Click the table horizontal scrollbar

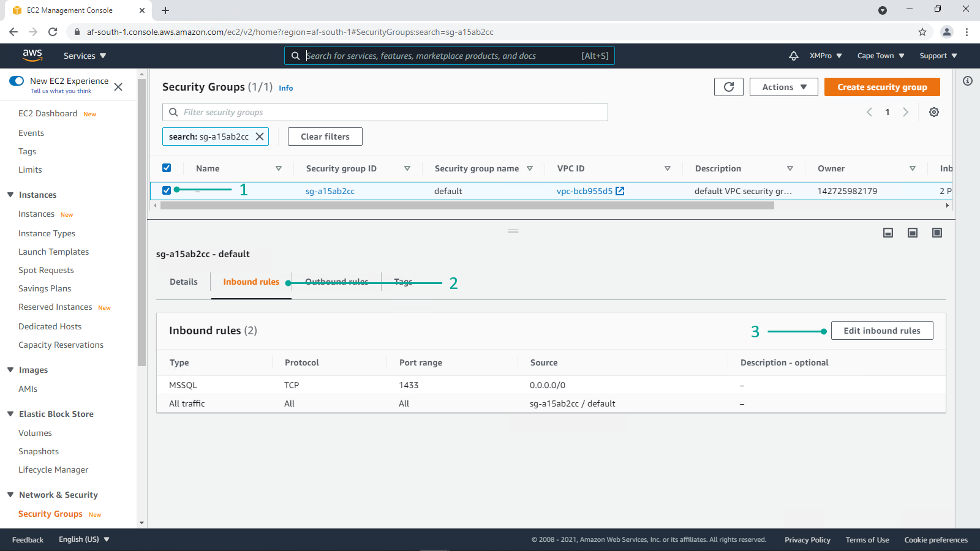(x=467, y=206)
